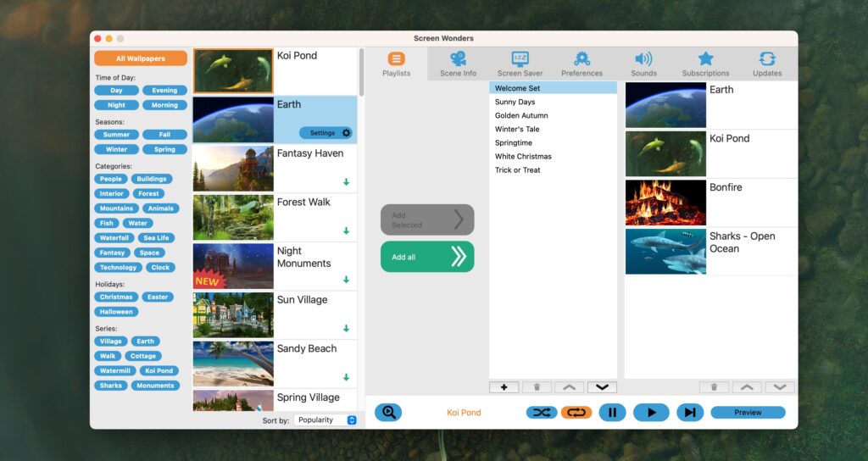Select Sharks - Open Ocean playlist item

711,251
